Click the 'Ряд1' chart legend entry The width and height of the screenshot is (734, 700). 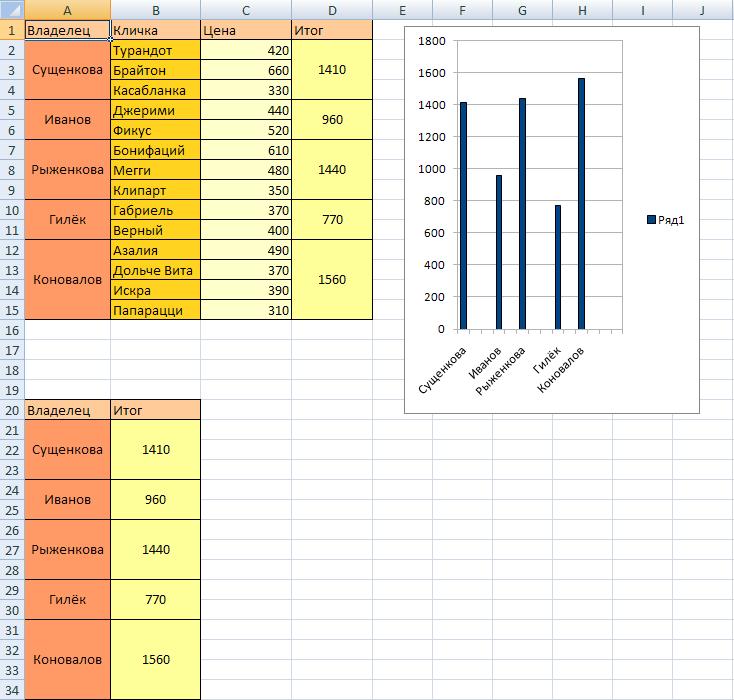(x=666, y=220)
